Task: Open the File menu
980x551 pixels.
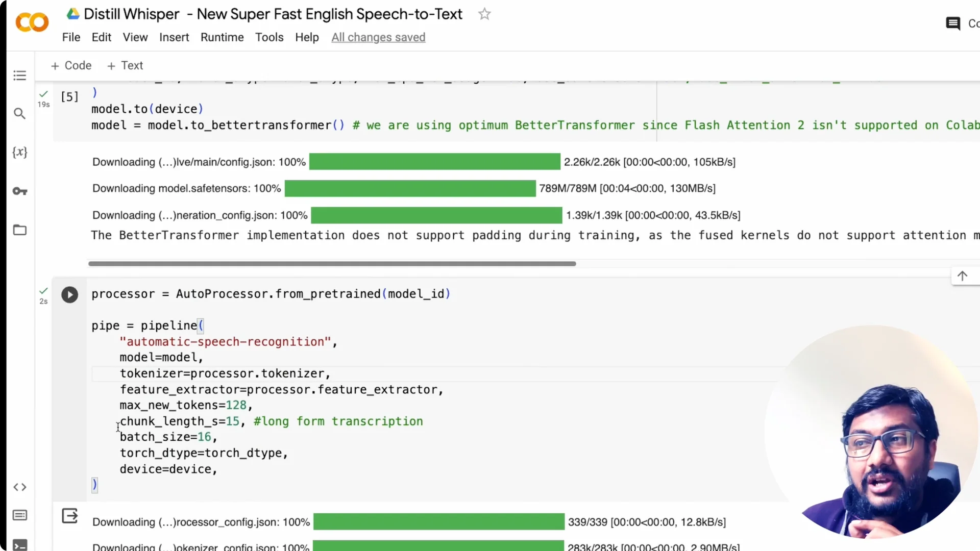Action: coord(71,37)
